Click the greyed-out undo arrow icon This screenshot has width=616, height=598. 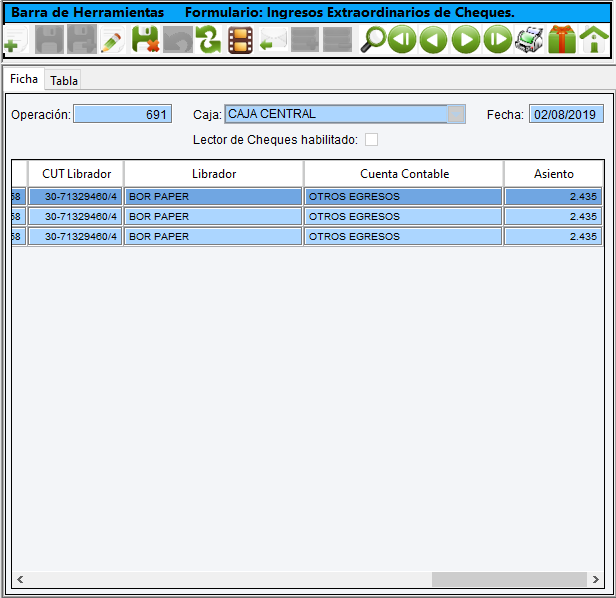pyautogui.click(x=178, y=40)
